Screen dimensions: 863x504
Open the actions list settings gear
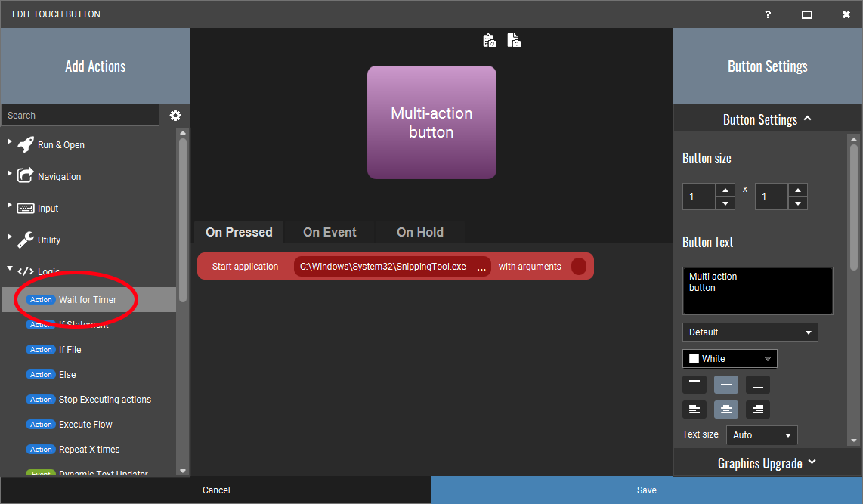[x=175, y=116]
